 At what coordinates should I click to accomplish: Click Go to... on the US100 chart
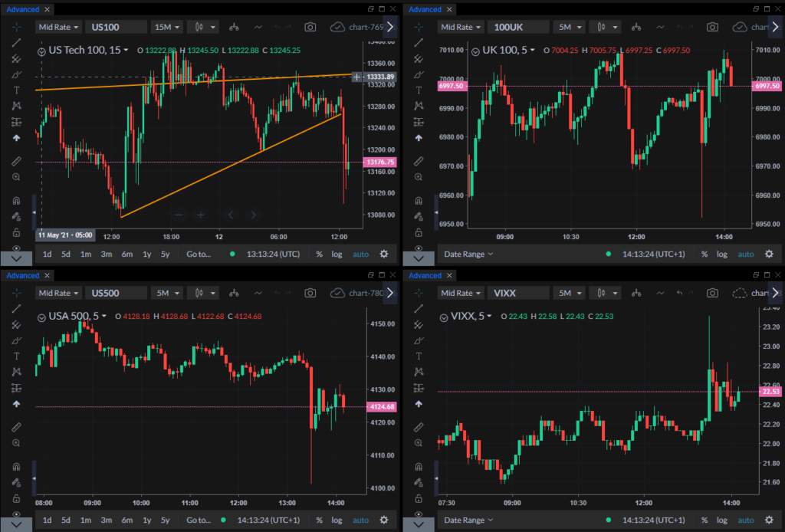198,254
